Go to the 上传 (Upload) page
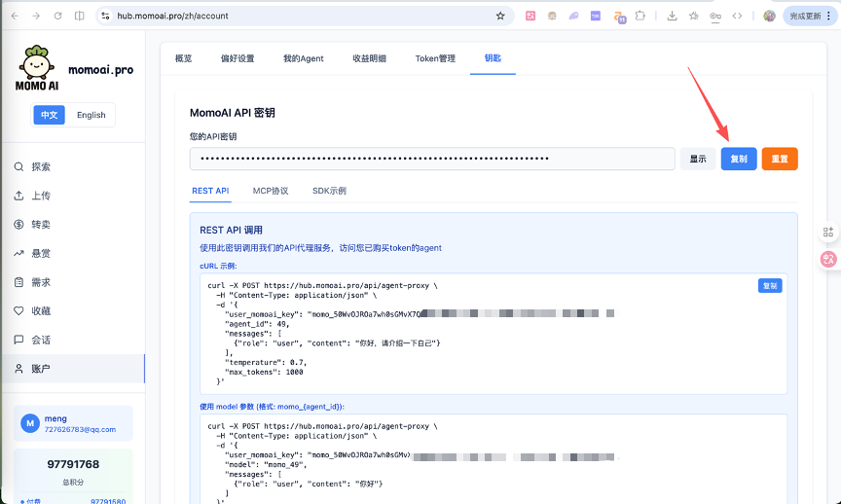 [40, 196]
